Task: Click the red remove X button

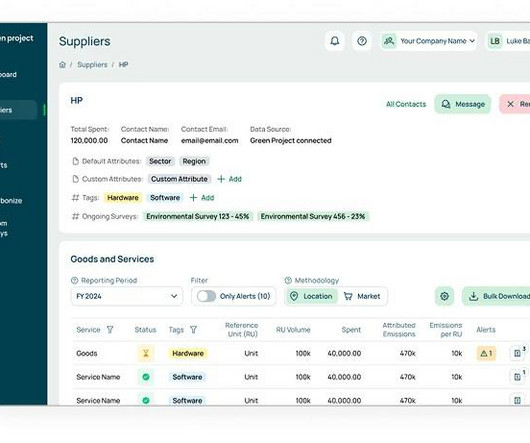Action: coord(514,104)
